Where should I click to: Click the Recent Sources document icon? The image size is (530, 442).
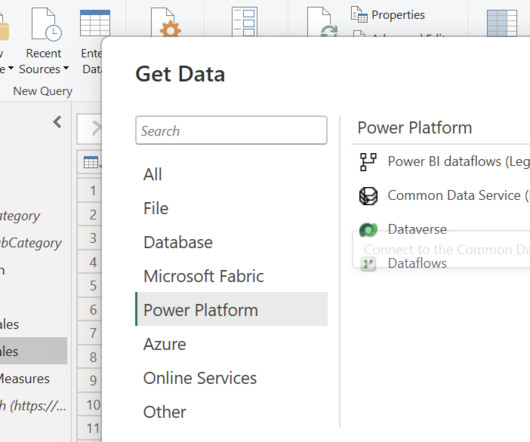[x=46, y=24]
